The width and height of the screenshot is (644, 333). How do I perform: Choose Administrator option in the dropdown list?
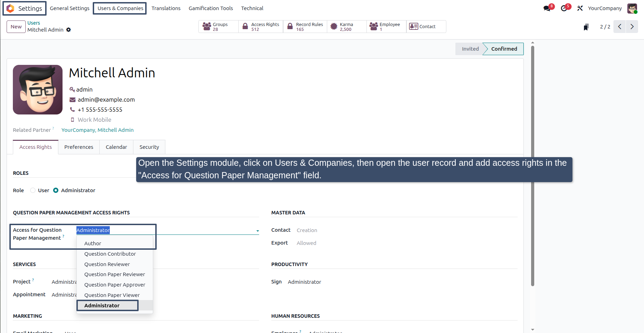115,306
